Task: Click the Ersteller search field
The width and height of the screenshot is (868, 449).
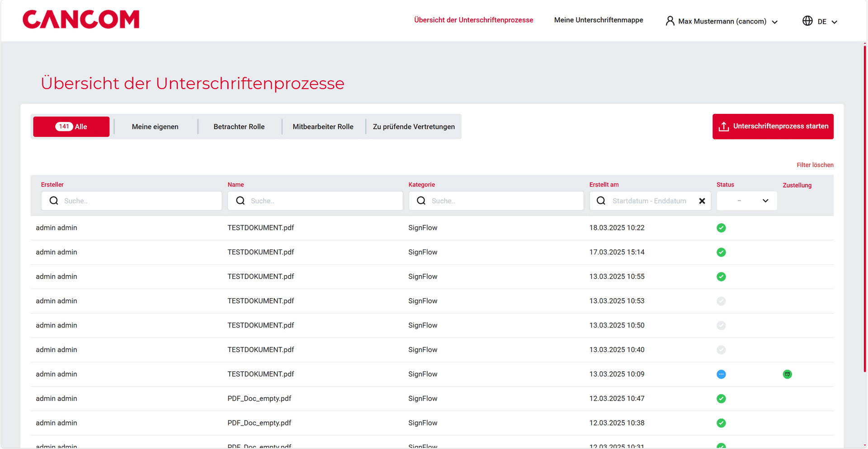Action: (x=132, y=201)
